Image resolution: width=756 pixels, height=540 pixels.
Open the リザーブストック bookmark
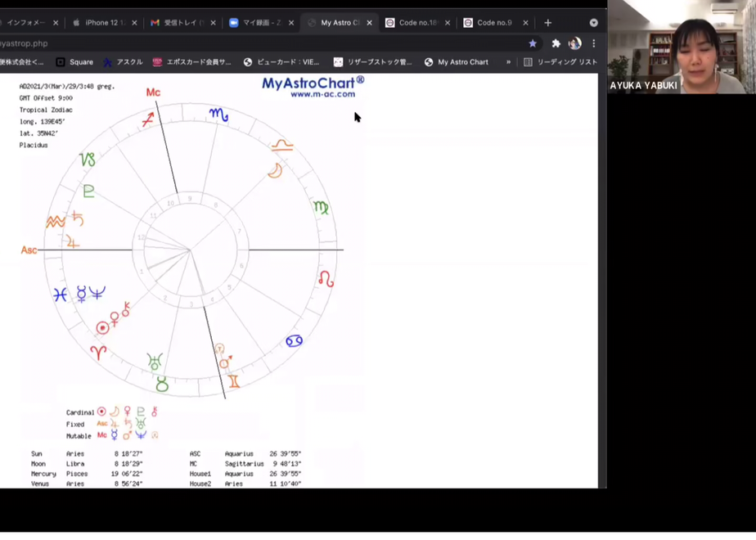click(373, 62)
